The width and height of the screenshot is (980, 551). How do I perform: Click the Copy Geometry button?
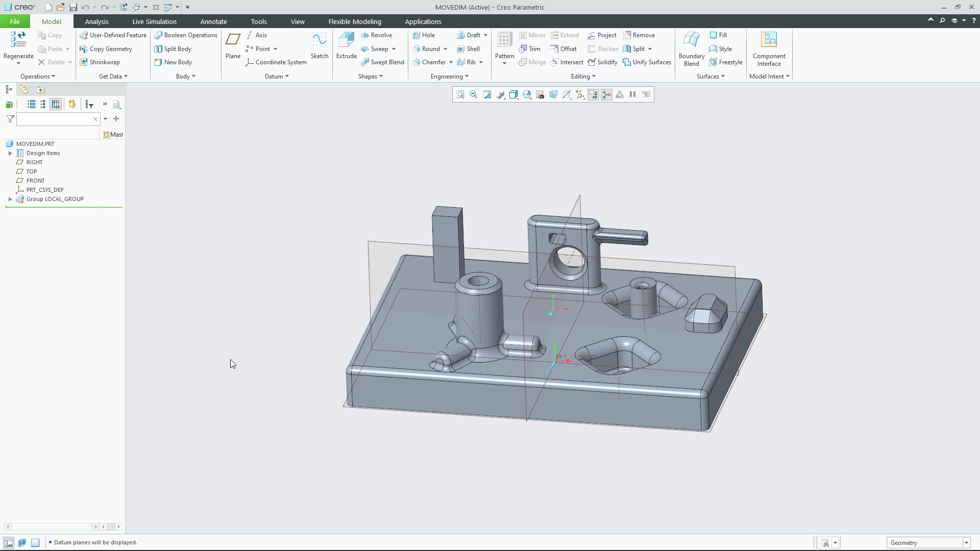coord(106,49)
